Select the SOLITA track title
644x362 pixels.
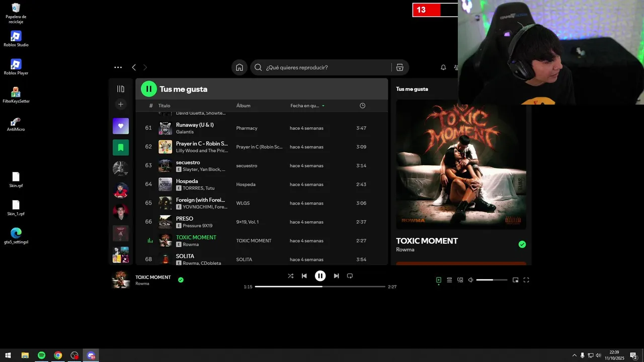[x=185, y=256]
